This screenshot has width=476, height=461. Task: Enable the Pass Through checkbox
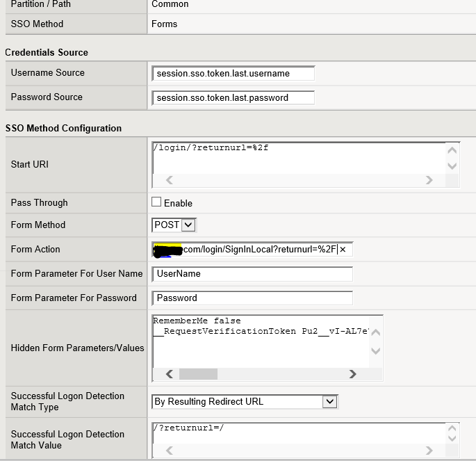coord(156,202)
